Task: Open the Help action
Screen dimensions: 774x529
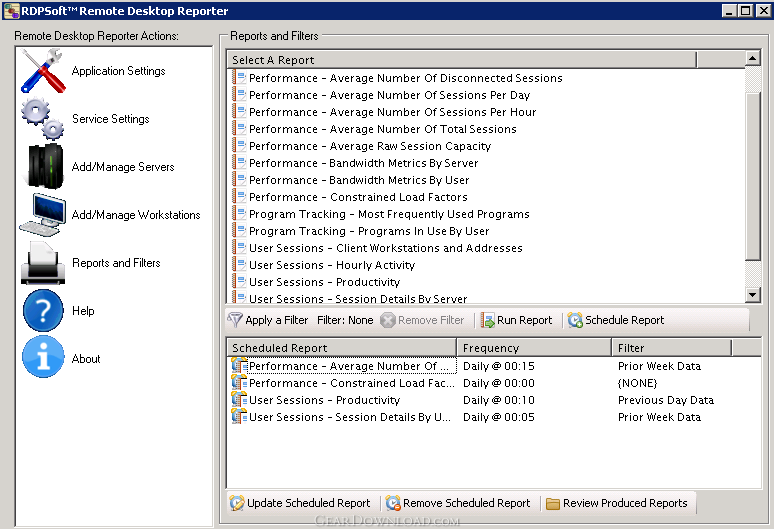Action: click(83, 310)
